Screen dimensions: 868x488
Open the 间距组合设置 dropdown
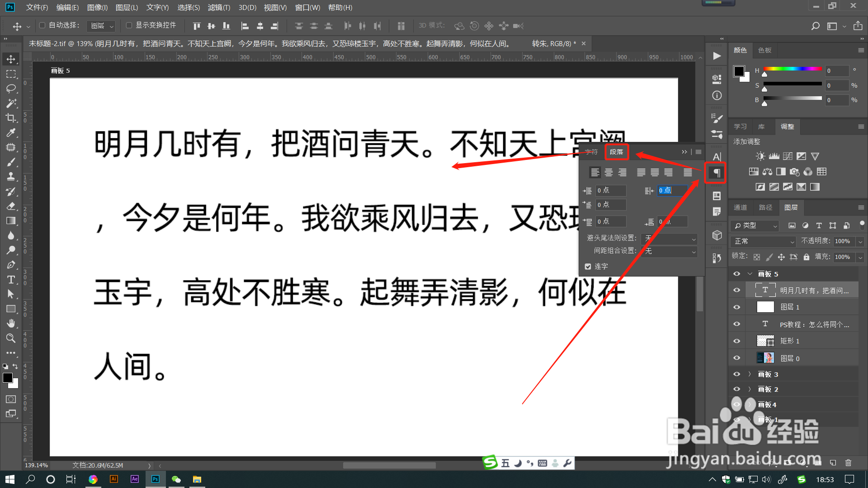[670, 251]
